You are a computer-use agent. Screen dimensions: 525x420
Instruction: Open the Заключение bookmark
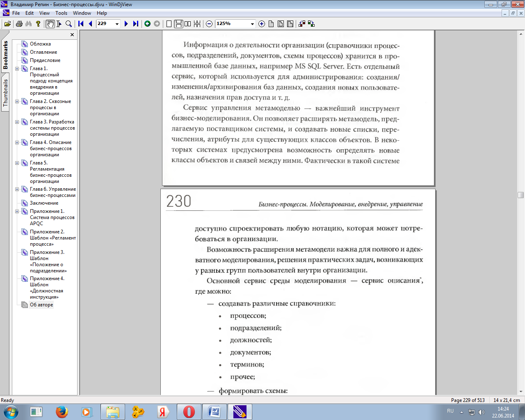click(x=44, y=203)
